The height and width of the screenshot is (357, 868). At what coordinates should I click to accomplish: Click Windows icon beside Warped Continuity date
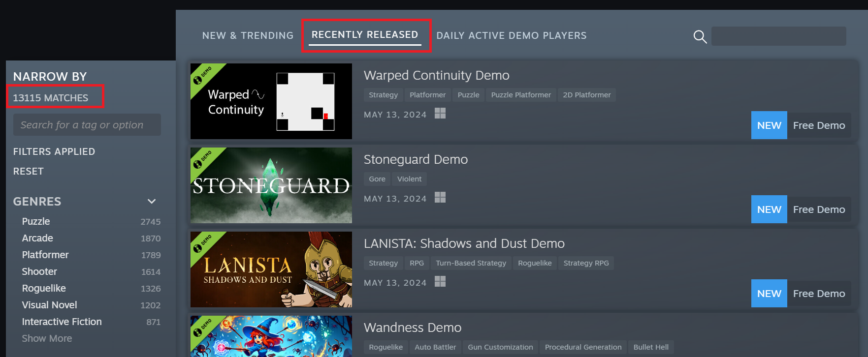440,114
